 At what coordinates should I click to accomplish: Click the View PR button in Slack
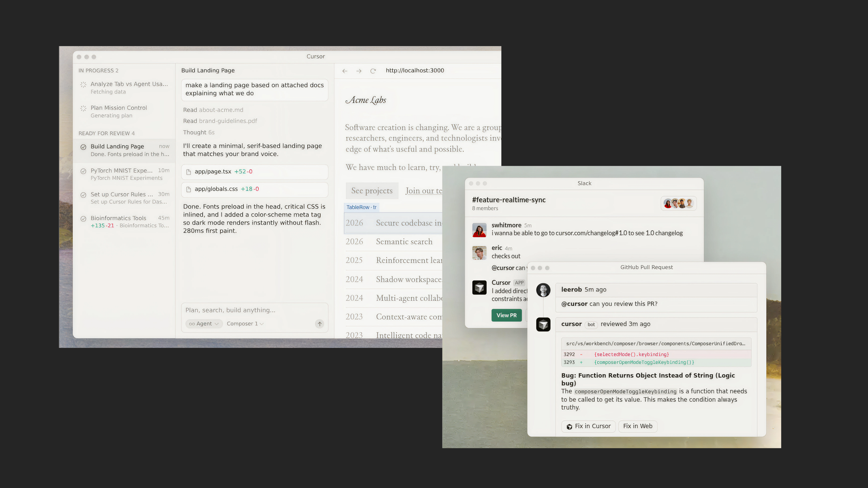tap(506, 315)
